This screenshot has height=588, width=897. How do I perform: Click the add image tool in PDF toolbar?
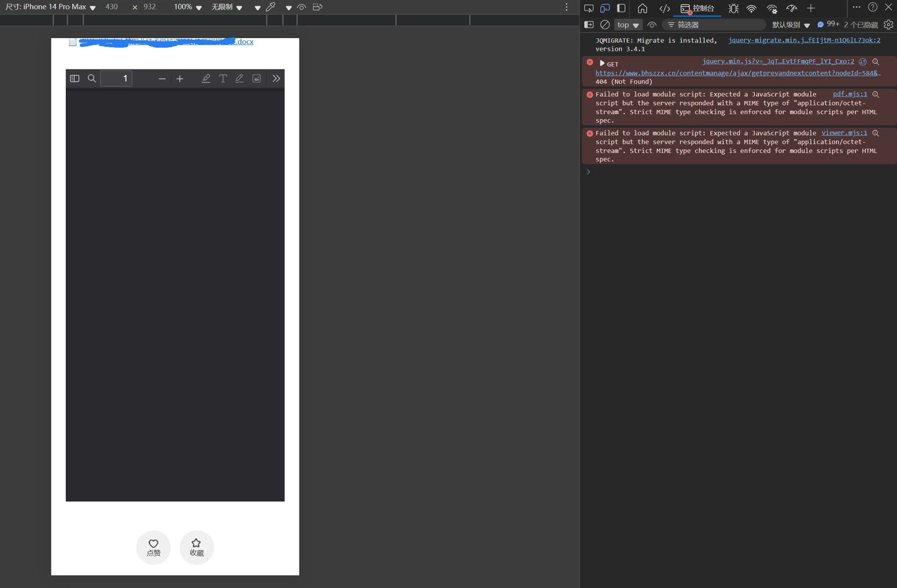click(x=257, y=78)
